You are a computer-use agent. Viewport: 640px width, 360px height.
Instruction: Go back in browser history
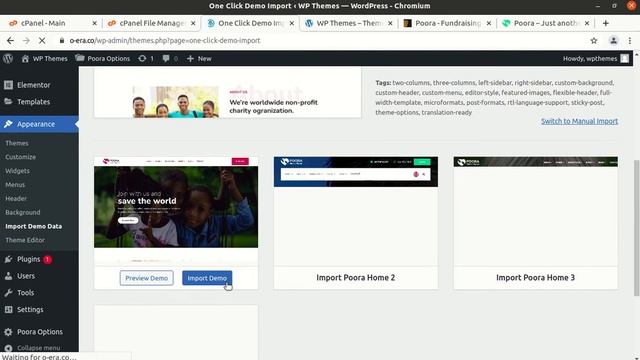coord(10,40)
